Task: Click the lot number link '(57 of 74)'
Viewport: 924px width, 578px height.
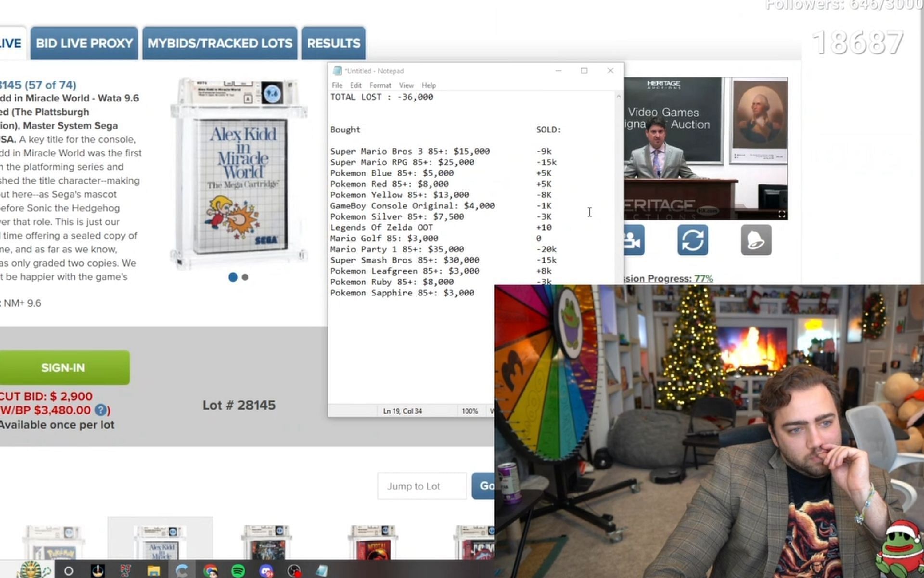Action: click(x=51, y=85)
